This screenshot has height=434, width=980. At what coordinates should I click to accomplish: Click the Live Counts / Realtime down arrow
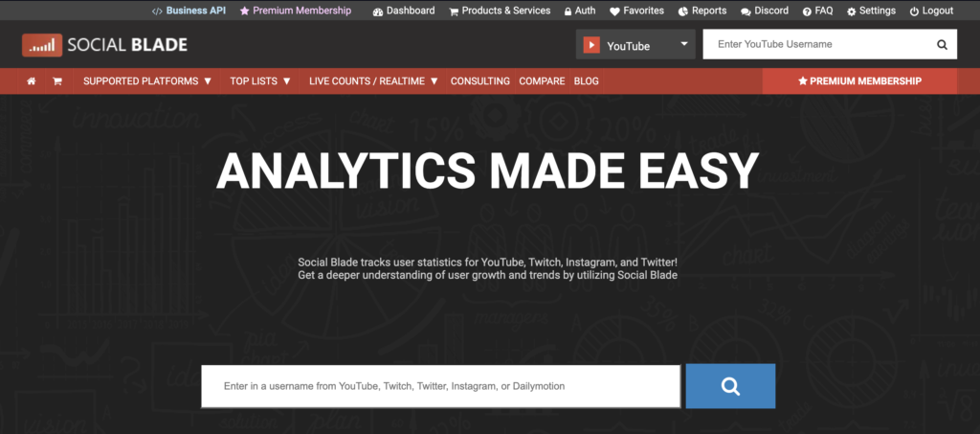[434, 81]
